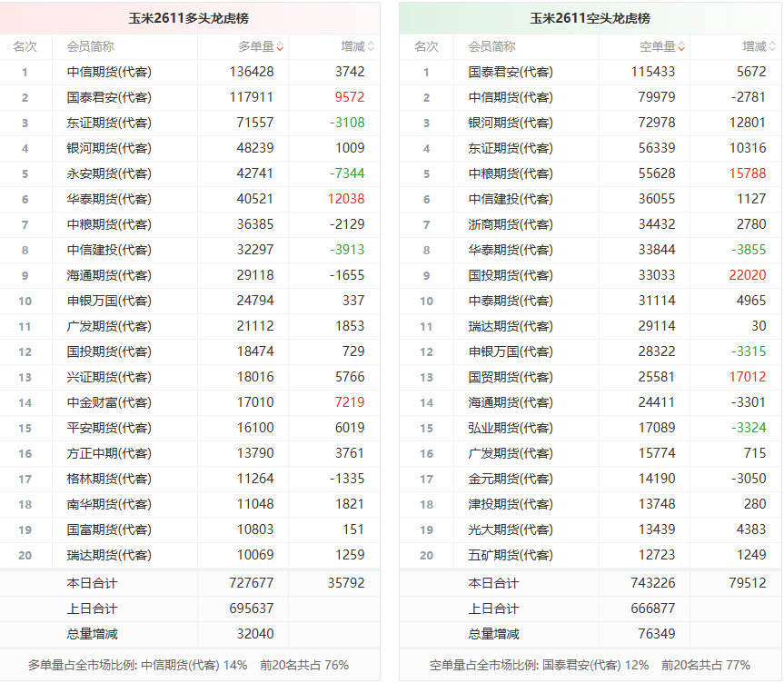Image resolution: width=784 pixels, height=683 pixels.
Task: Click 中金财富(代客) in long ranking
Action: (109, 402)
